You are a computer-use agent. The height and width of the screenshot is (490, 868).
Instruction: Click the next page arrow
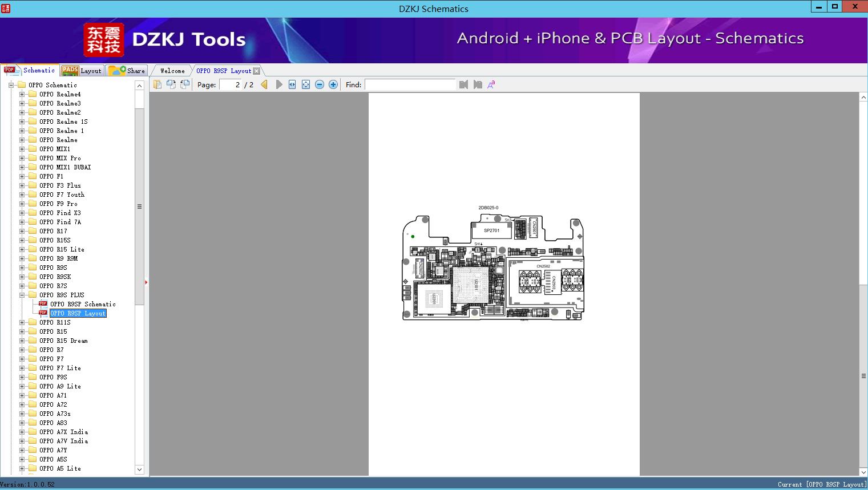tap(278, 84)
